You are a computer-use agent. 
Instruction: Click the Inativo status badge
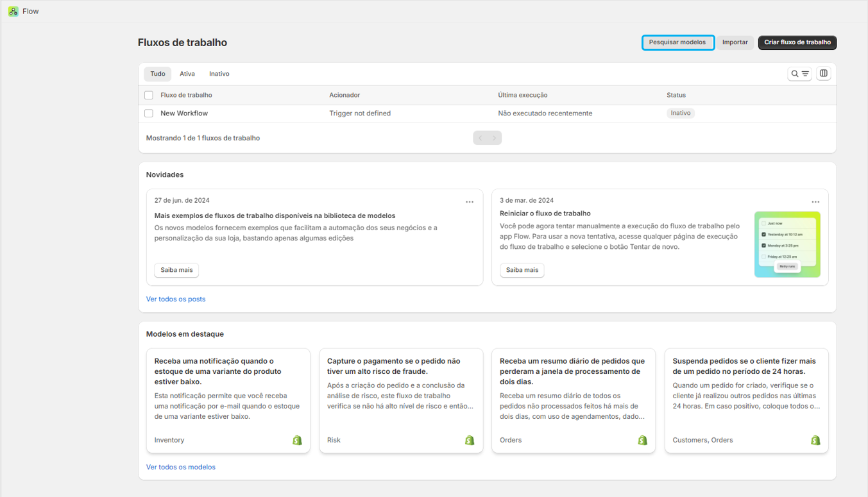pos(681,113)
